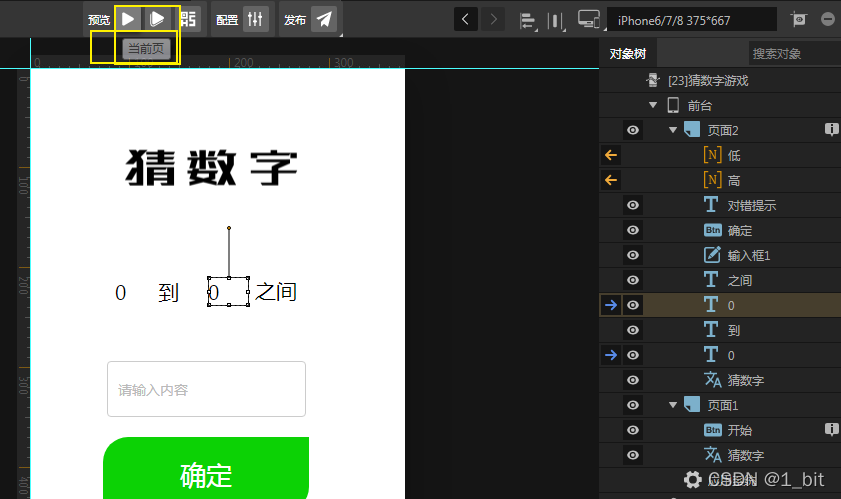Click 配置 label in toolbar
This screenshot has height=499, width=841.
227,20
